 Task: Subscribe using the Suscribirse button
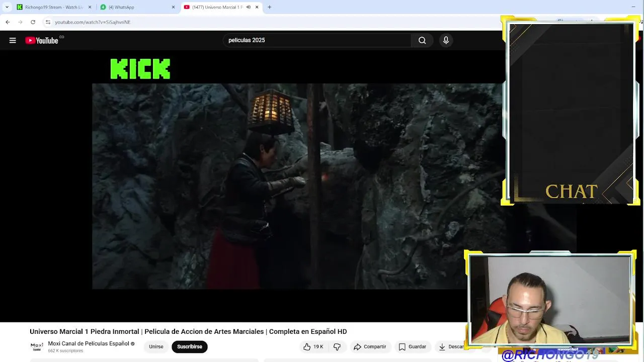[190, 347]
